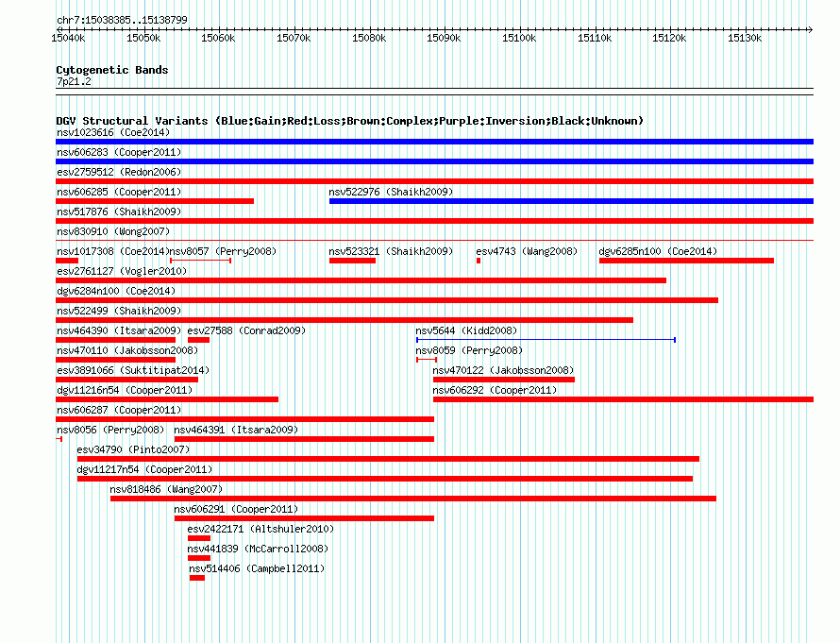Click the blue gain bar under nsv522976
This screenshot has height=643, width=840.
(571, 201)
